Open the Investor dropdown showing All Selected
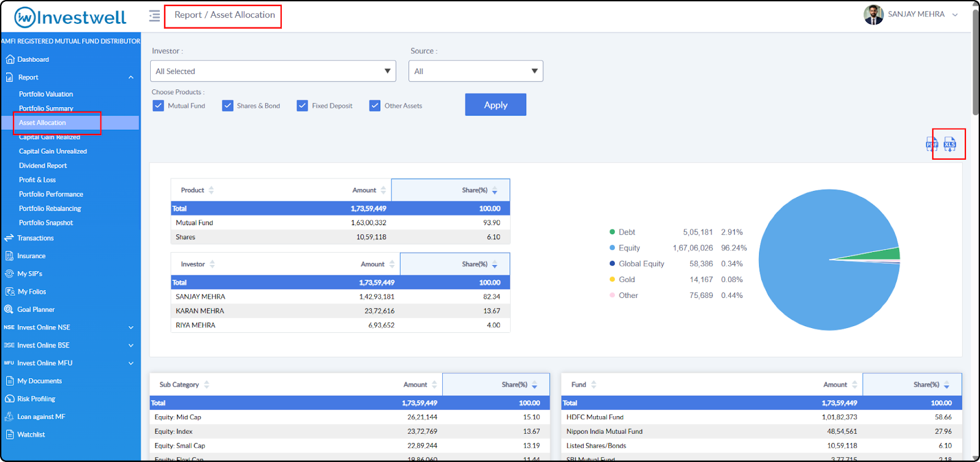Image resolution: width=980 pixels, height=462 pixels. point(273,71)
